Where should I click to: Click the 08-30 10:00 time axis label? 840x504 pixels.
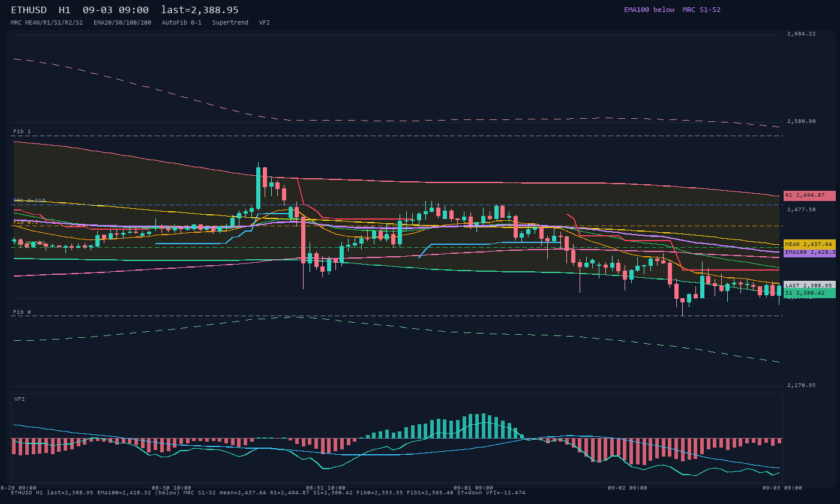pos(172,488)
